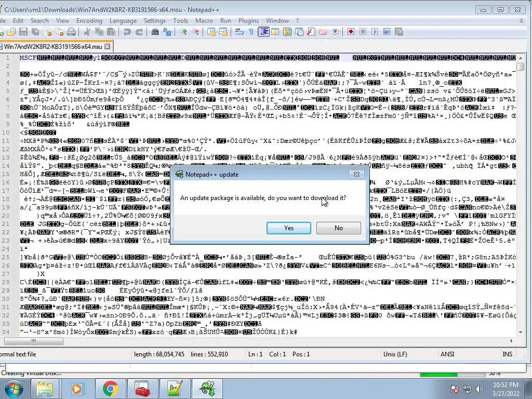Open the Edit menu

click(x=18, y=21)
